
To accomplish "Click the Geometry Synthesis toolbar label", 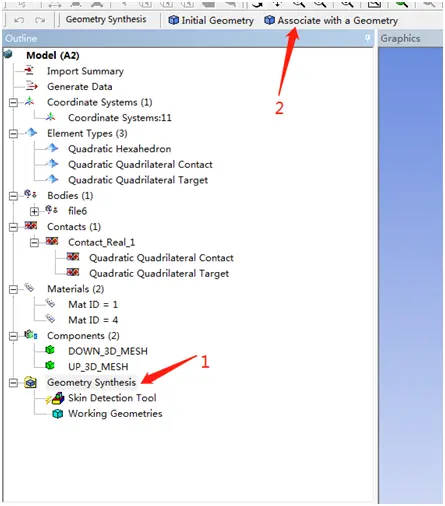I will 106,19.
